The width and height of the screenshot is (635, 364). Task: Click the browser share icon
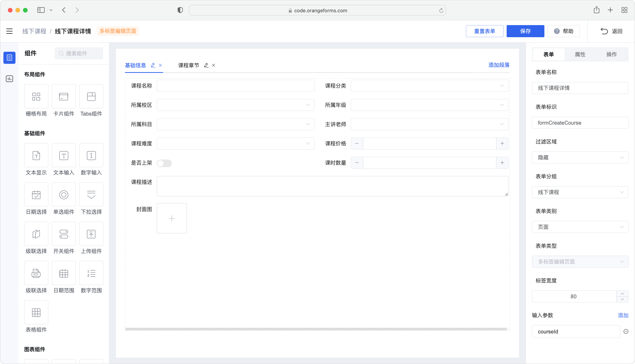[596, 10]
